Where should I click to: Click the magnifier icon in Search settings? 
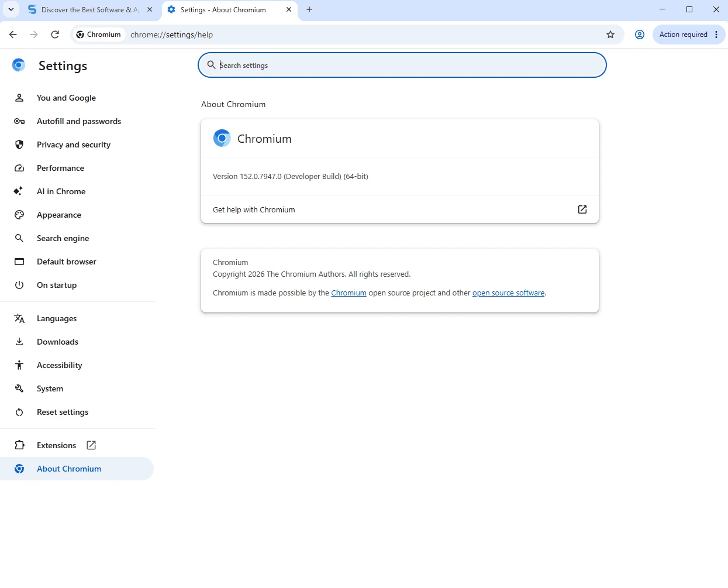[212, 65]
